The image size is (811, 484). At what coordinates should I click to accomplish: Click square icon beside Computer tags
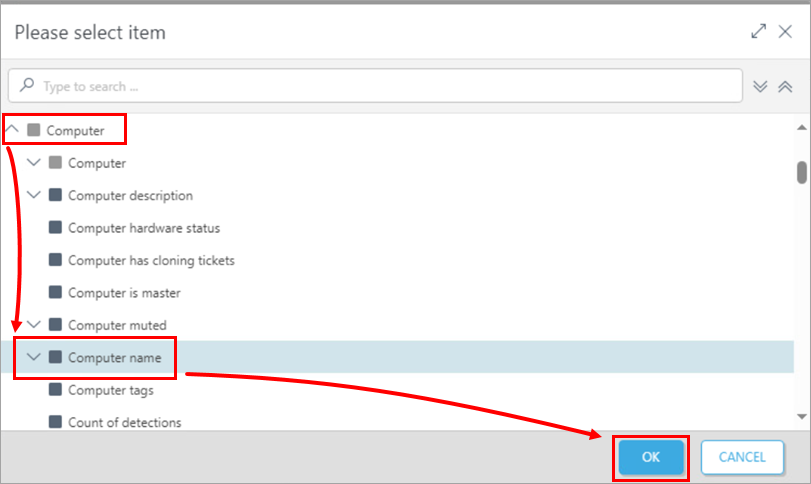coord(55,390)
